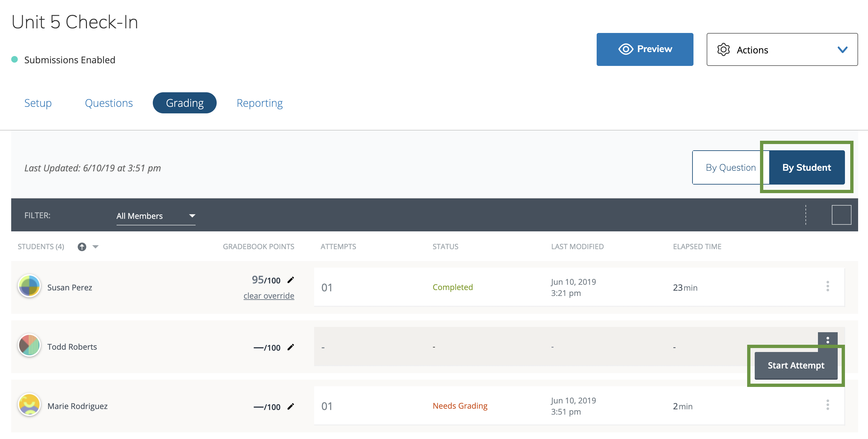Screen dimensions: 868x439
Task: Click the Preview button
Action: (645, 49)
